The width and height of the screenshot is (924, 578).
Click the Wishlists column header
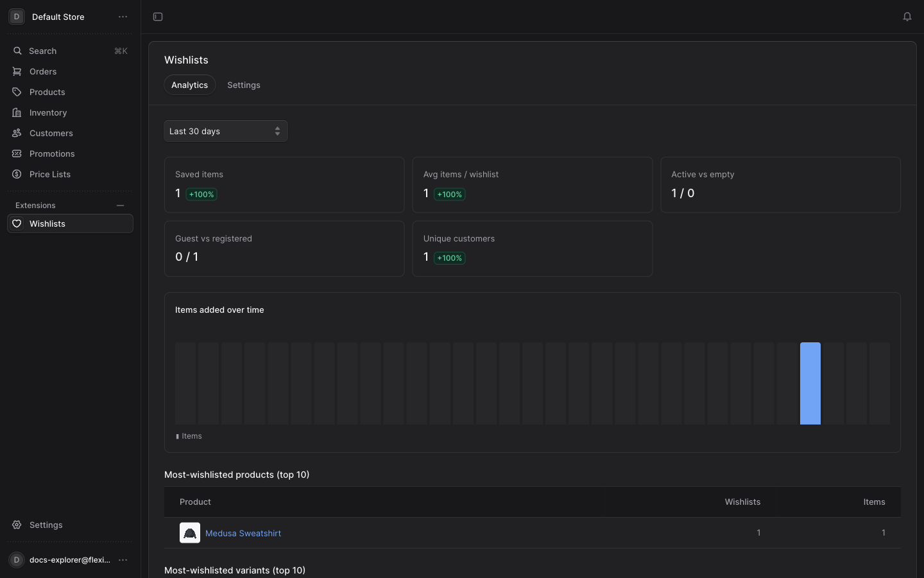point(742,502)
